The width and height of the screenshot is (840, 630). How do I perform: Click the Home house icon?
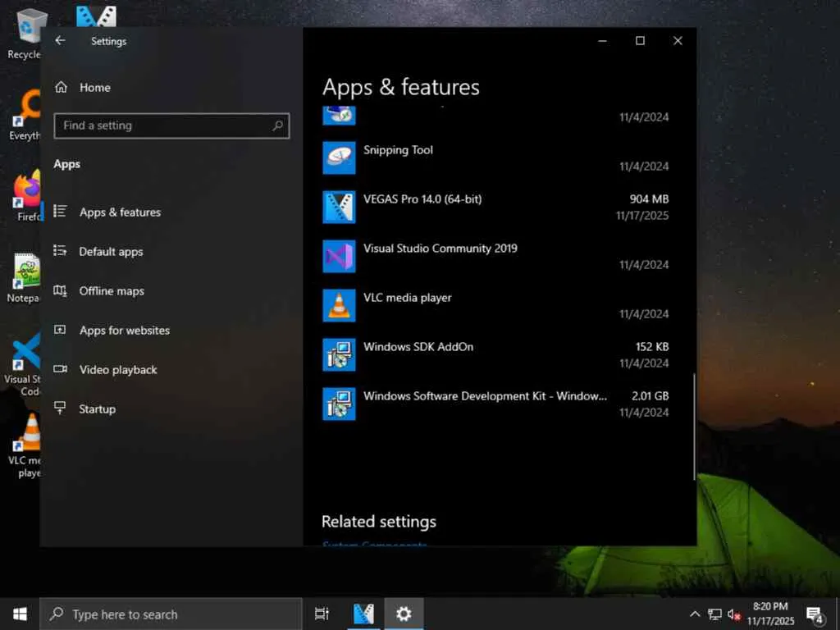(61, 87)
